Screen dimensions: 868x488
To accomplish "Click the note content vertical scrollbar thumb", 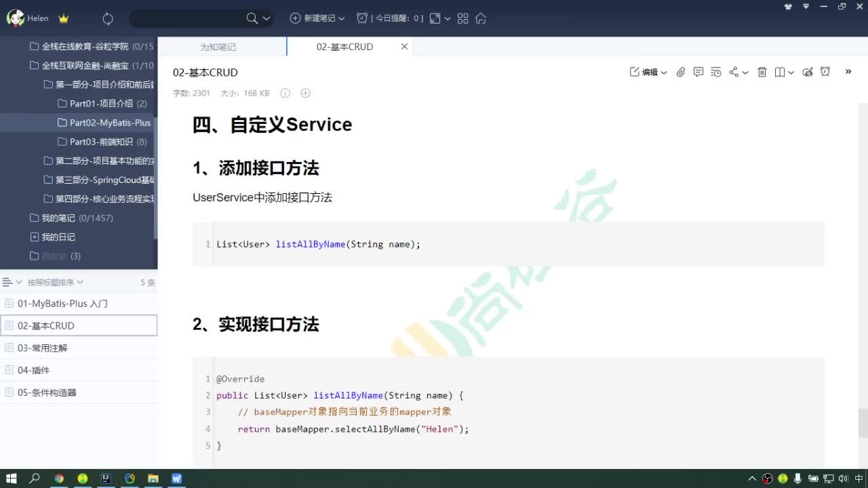I will click(x=863, y=423).
